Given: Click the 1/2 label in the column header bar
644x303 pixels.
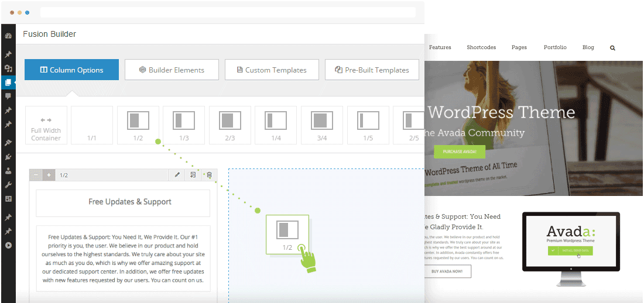Looking at the screenshot, I should coord(64,175).
